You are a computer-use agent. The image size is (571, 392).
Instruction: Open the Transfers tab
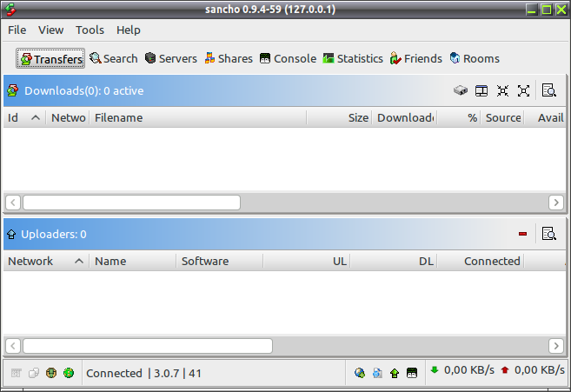click(x=50, y=58)
